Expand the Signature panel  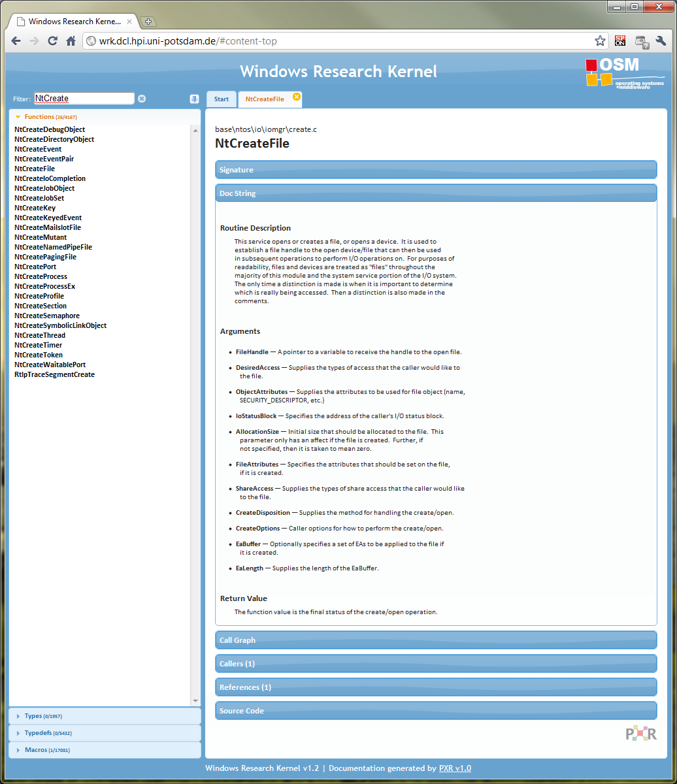coord(436,170)
